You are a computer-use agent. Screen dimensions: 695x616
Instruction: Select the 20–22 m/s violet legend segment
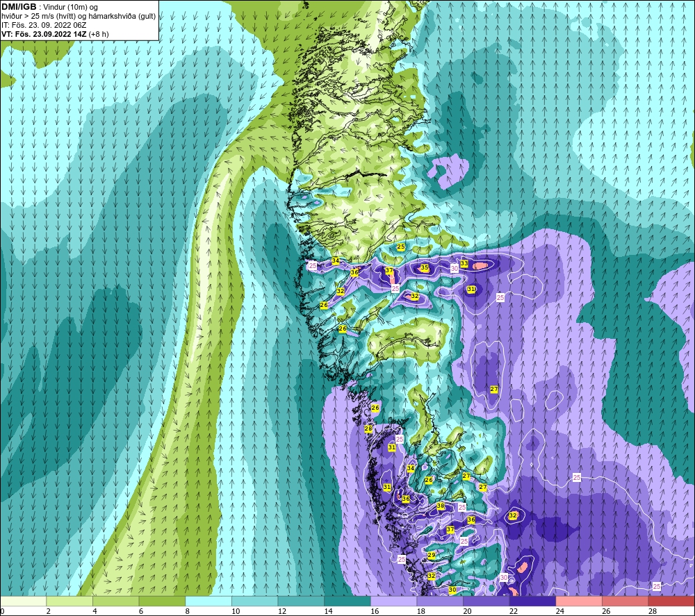(x=486, y=601)
